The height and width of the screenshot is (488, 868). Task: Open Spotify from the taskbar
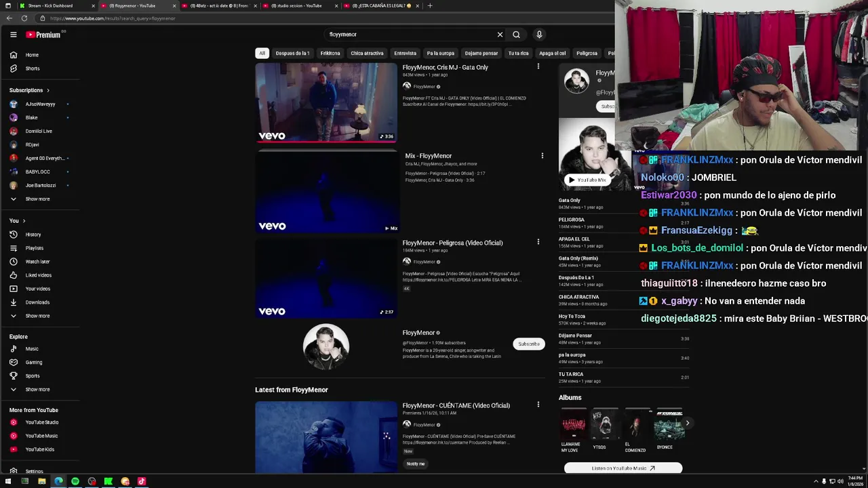coord(75,481)
